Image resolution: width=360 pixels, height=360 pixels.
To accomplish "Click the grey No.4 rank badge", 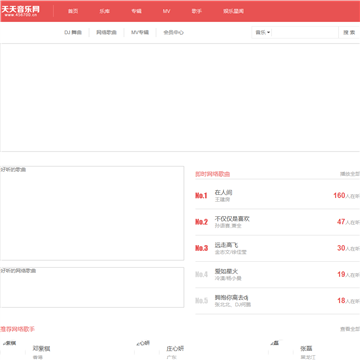I will pyautogui.click(x=201, y=274).
